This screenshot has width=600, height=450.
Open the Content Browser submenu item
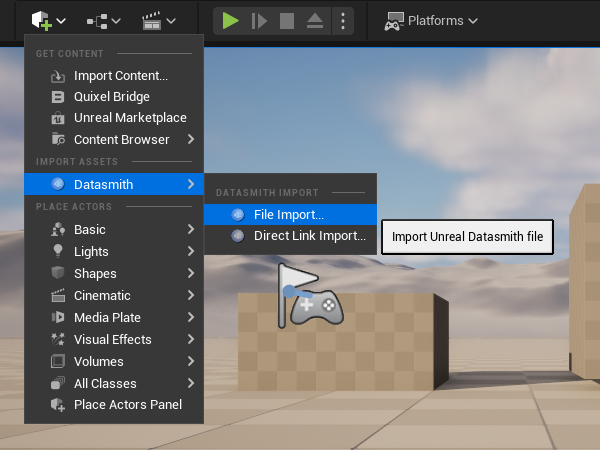pos(114,140)
